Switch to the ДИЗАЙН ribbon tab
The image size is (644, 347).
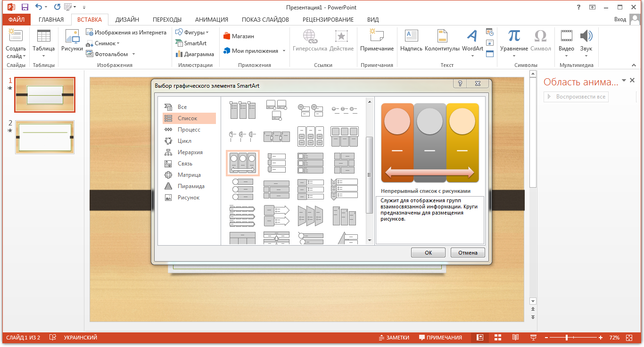tap(127, 20)
